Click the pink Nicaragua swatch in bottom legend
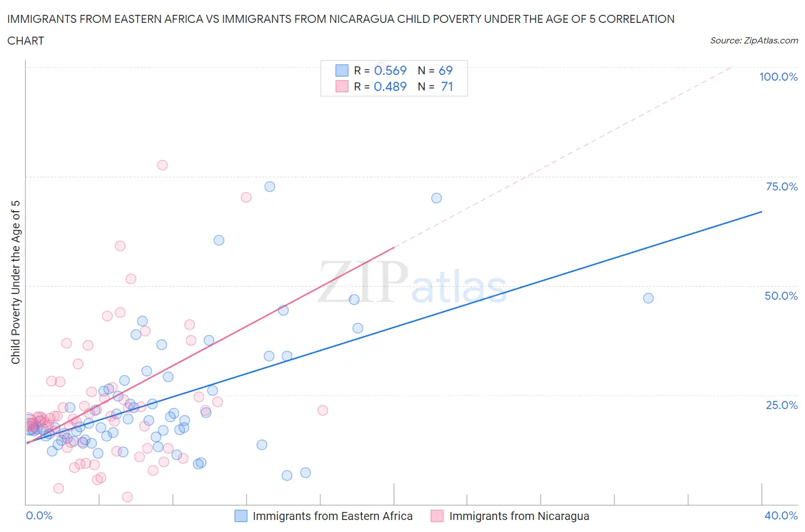 [437, 516]
